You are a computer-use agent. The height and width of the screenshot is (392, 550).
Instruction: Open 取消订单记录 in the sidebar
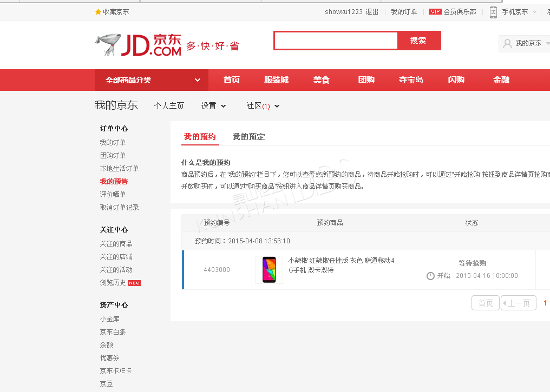pyautogui.click(x=119, y=208)
